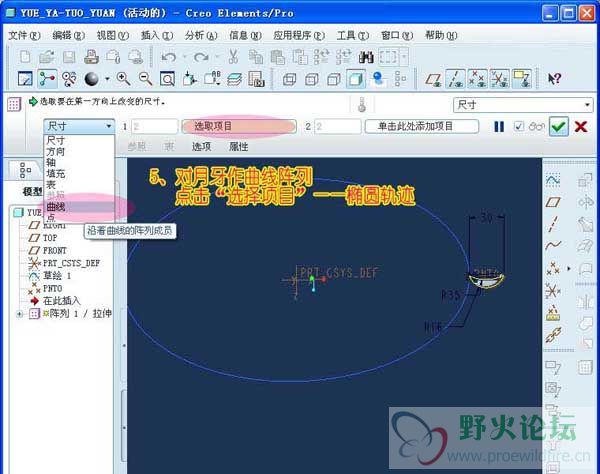This screenshot has width=600, height=474.
Task: Select FRONT plane in model tree
Action: [48, 251]
